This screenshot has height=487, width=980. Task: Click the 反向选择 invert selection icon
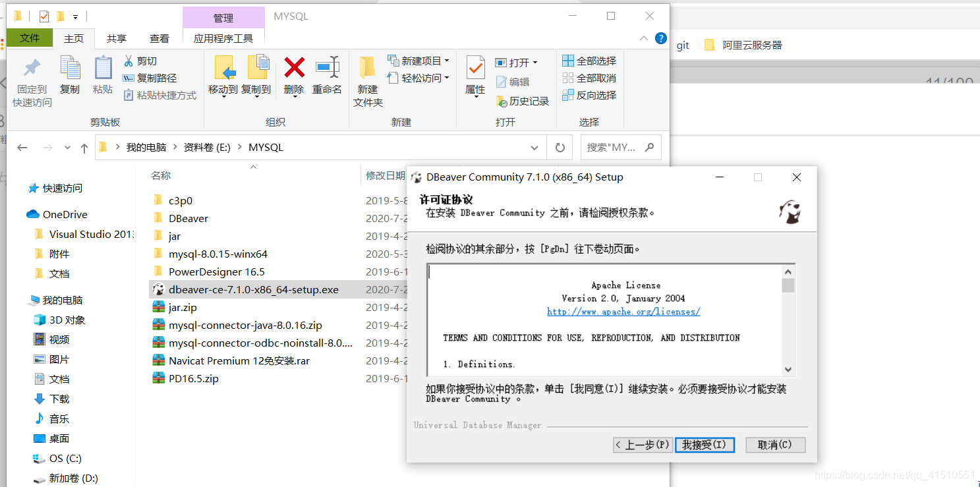(x=567, y=94)
